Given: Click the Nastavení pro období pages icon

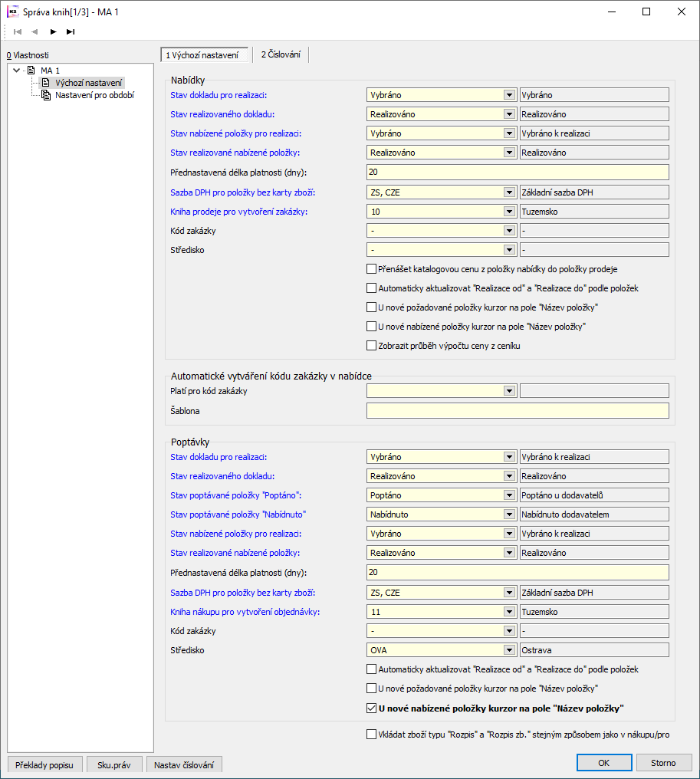Looking at the screenshot, I should click(x=46, y=95).
